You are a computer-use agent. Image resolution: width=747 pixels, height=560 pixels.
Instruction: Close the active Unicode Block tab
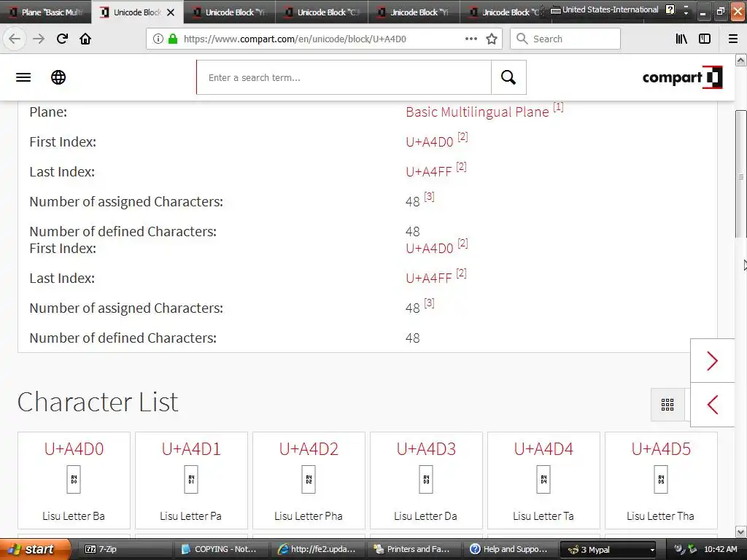click(x=171, y=12)
